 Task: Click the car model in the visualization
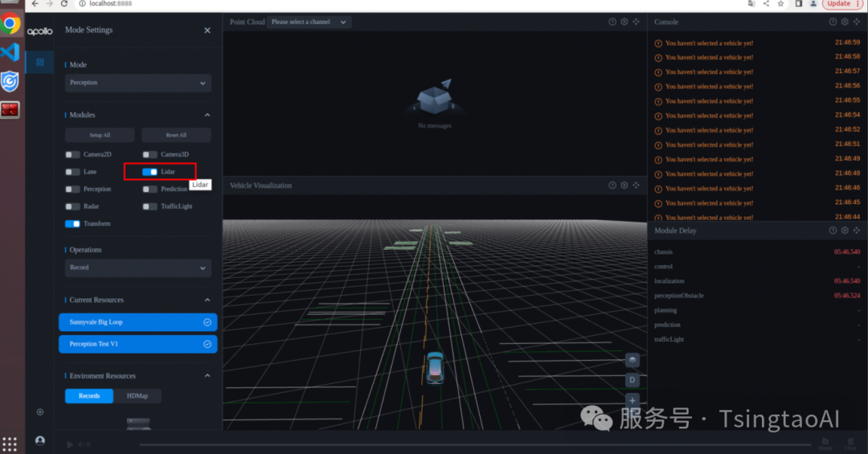click(x=435, y=368)
